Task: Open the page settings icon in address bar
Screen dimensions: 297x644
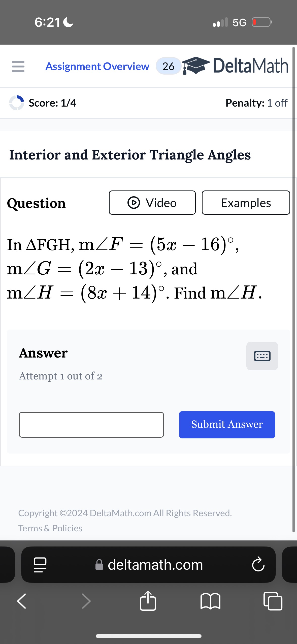Action: (x=40, y=565)
